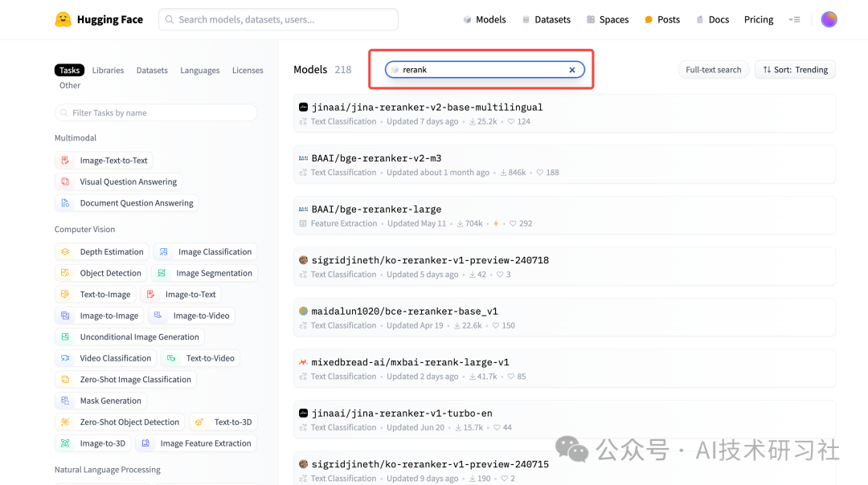Open the BAAI/bge-reranker-v2-m3 model link
The width and height of the screenshot is (868, 485).
point(376,158)
